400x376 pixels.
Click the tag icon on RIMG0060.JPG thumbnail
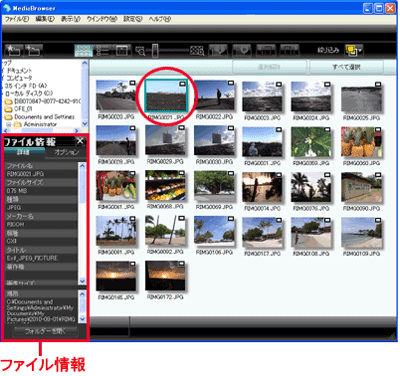pyautogui.click(x=378, y=129)
